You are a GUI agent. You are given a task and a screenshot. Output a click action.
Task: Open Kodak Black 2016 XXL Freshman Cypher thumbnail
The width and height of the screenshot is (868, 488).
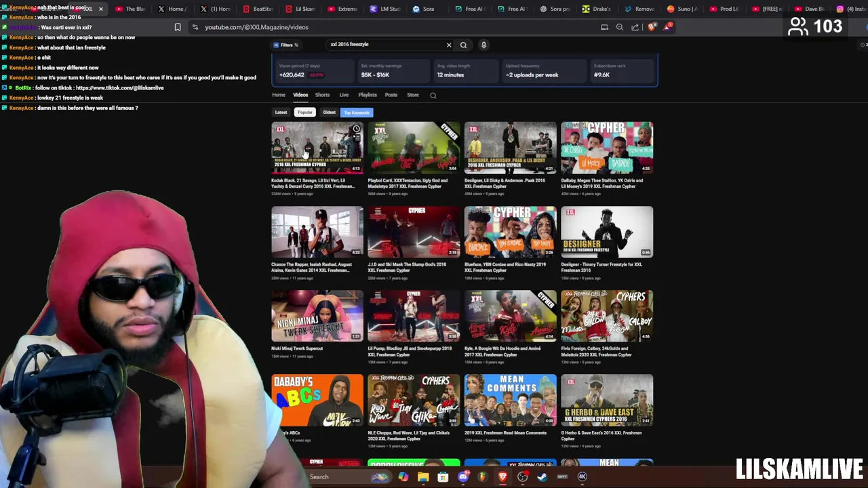[x=317, y=148]
